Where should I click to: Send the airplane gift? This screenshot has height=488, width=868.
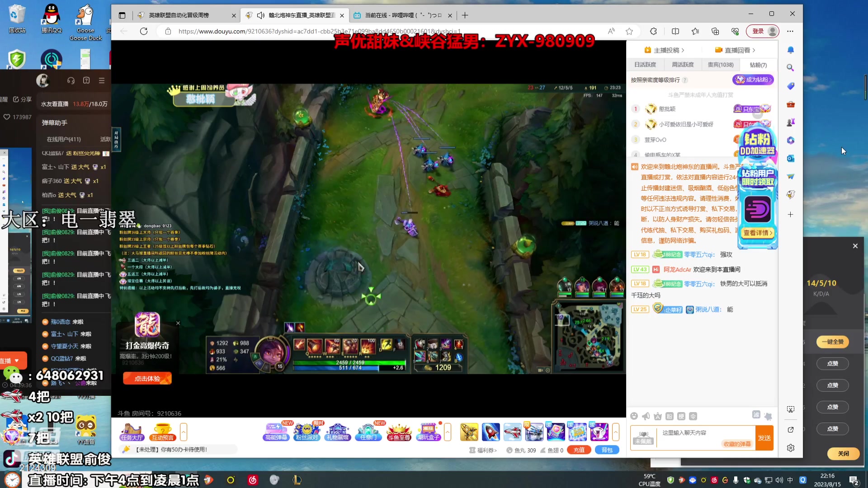512,432
